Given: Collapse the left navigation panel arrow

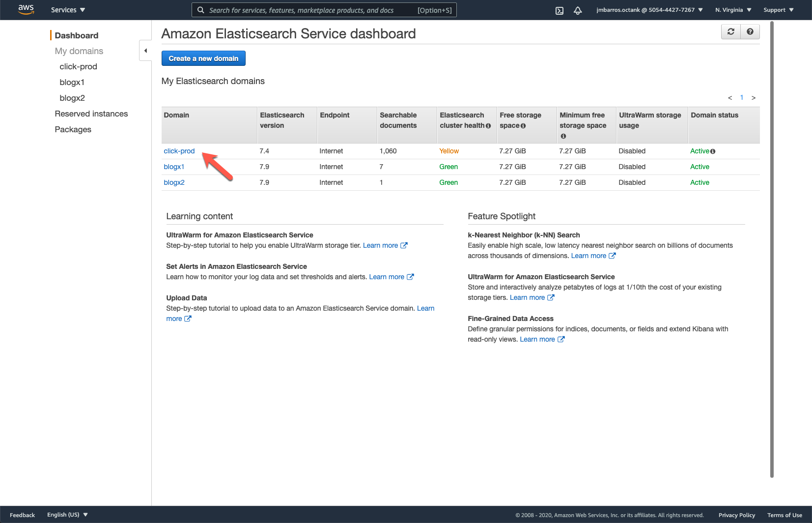Looking at the screenshot, I should (145, 51).
